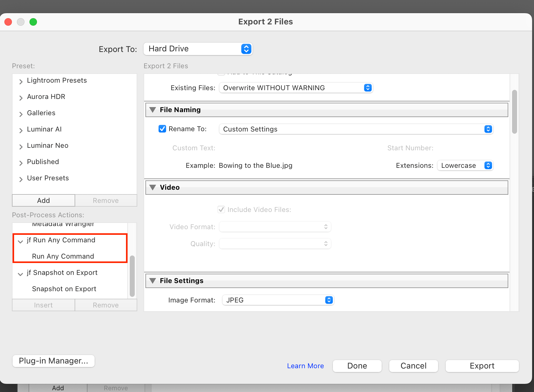The image size is (534, 392).
Task: Expand the Lightroom Presets folder chevron
Action: point(21,81)
